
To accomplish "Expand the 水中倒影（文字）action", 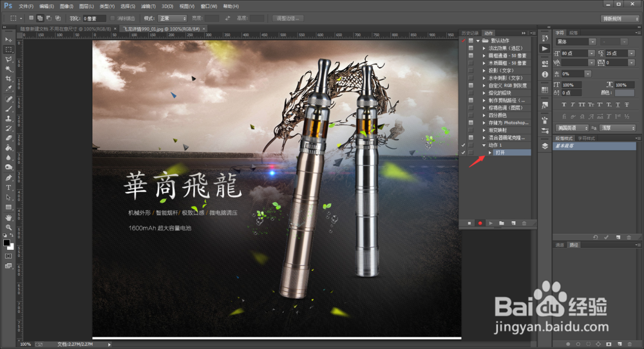I will (484, 78).
